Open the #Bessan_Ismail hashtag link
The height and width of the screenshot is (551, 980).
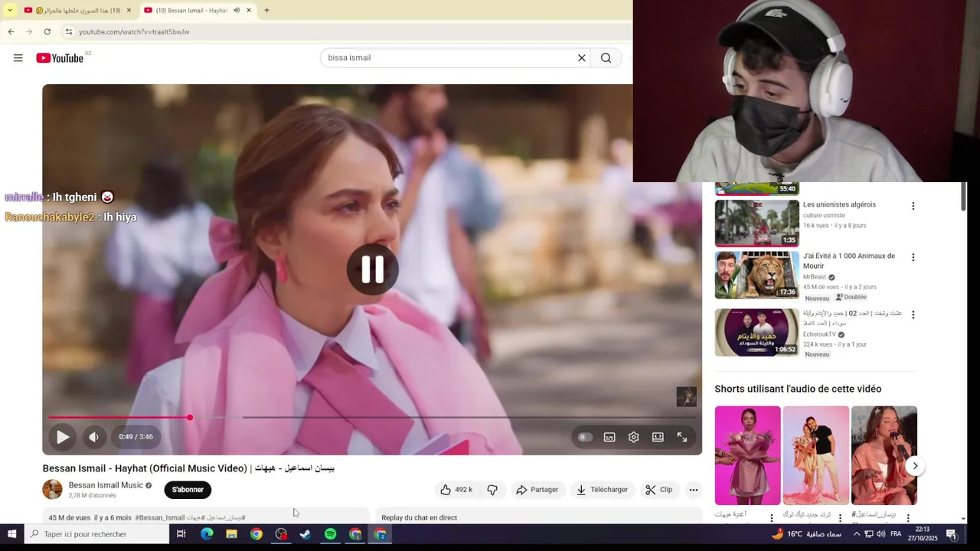pyautogui.click(x=160, y=518)
